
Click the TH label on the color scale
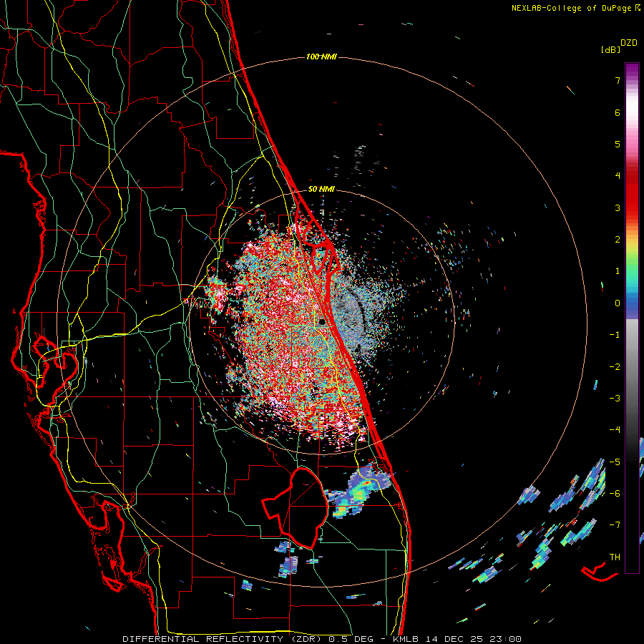tap(615, 557)
